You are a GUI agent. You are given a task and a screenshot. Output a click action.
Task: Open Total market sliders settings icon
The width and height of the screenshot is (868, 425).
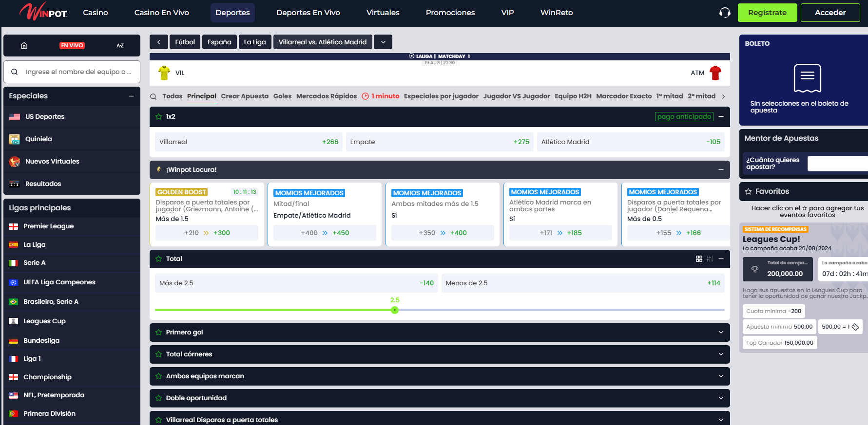click(710, 259)
